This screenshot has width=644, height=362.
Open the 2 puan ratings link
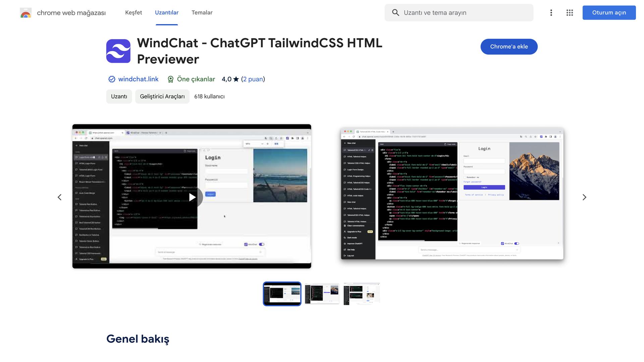(x=253, y=79)
